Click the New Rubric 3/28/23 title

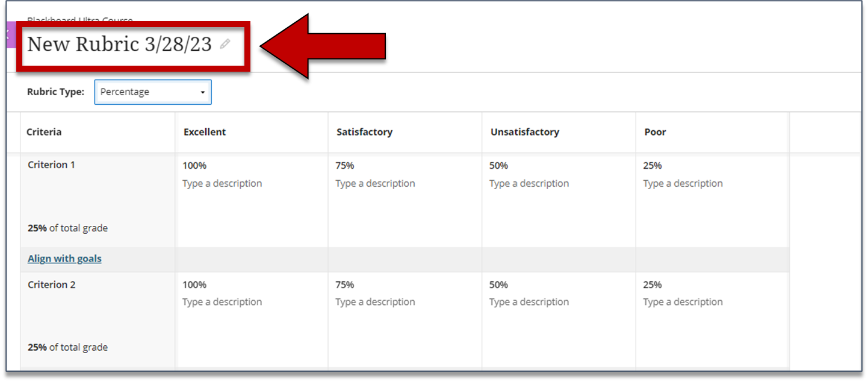pyautogui.click(x=119, y=44)
